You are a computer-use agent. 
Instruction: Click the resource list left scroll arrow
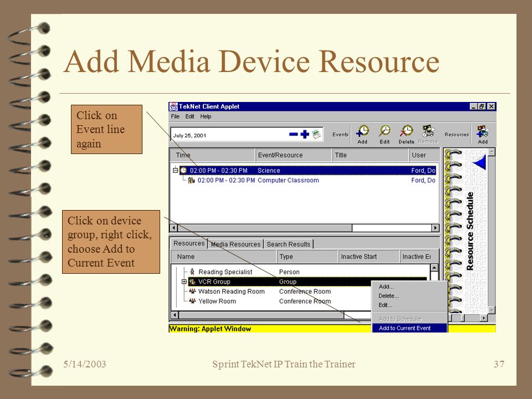coord(175,315)
